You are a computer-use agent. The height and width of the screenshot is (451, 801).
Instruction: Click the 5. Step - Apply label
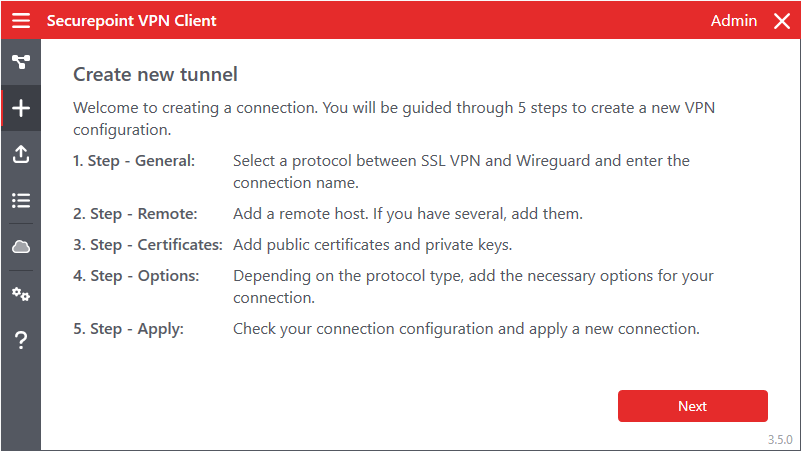pos(128,328)
